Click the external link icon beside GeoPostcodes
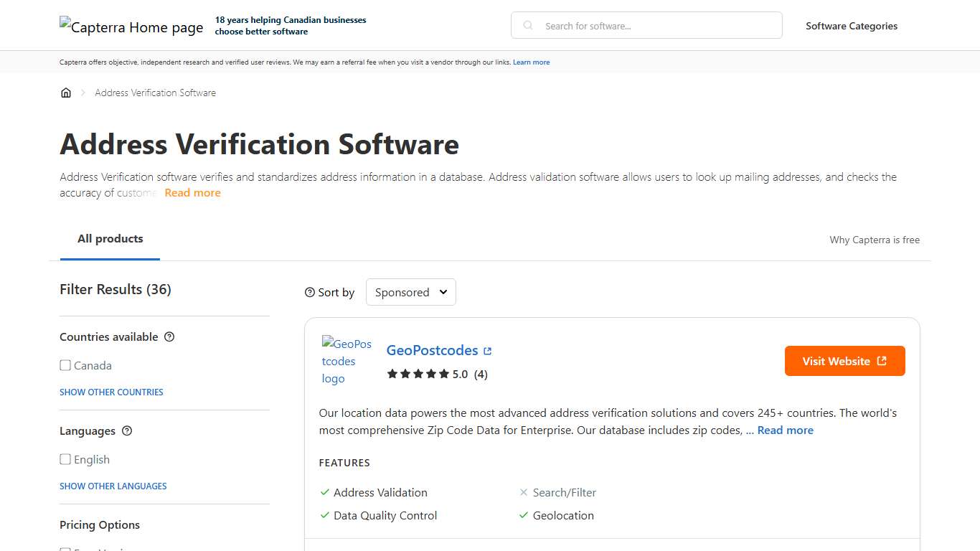This screenshot has width=980, height=551. point(488,350)
